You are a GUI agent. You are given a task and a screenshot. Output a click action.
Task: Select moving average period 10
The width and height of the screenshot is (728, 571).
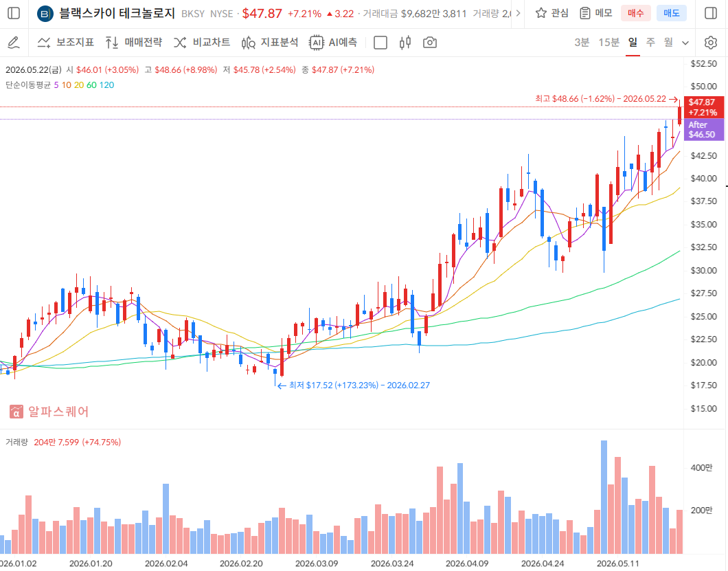point(67,85)
